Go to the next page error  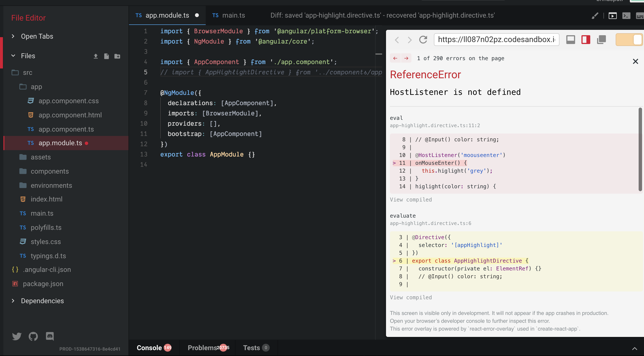pos(407,58)
